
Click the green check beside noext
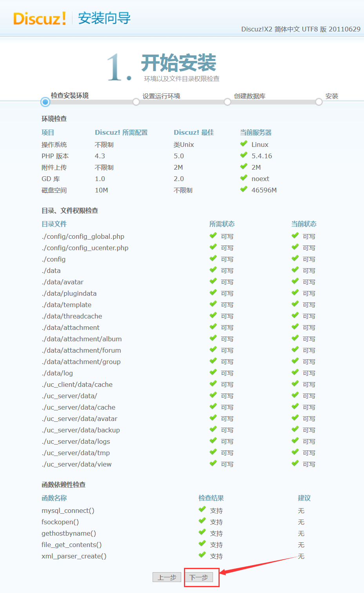244,178
